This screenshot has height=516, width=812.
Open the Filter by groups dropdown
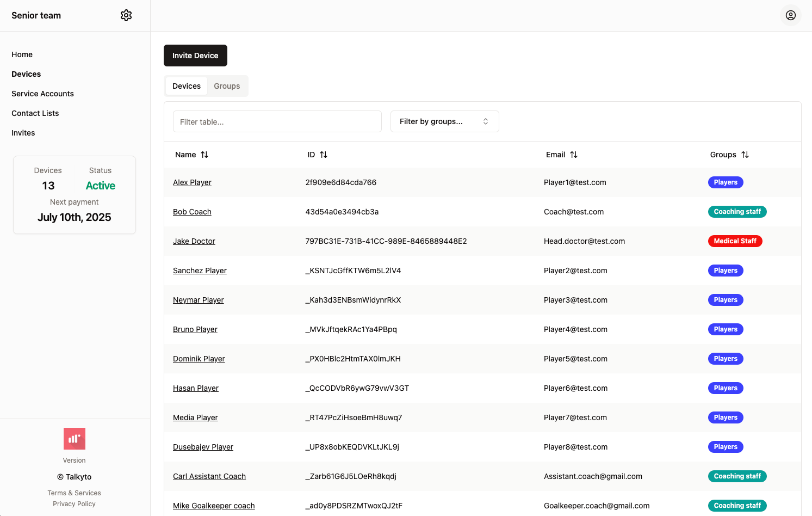444,121
